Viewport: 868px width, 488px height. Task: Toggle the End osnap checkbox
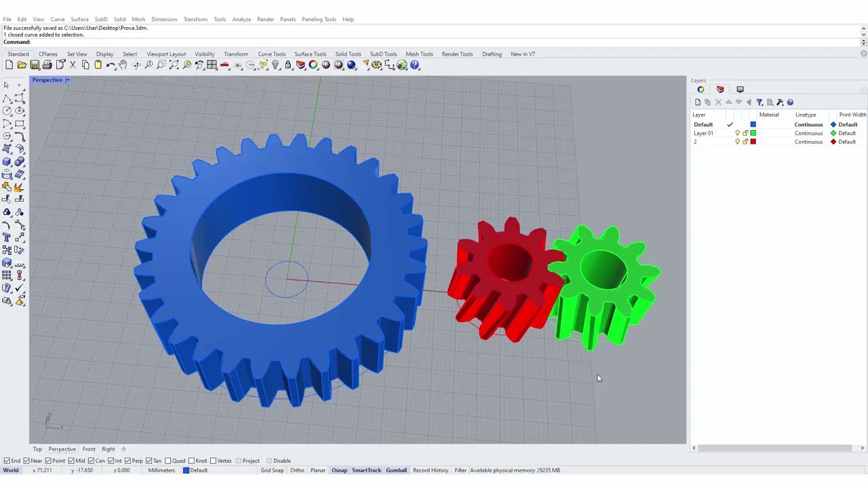[x=7, y=461]
